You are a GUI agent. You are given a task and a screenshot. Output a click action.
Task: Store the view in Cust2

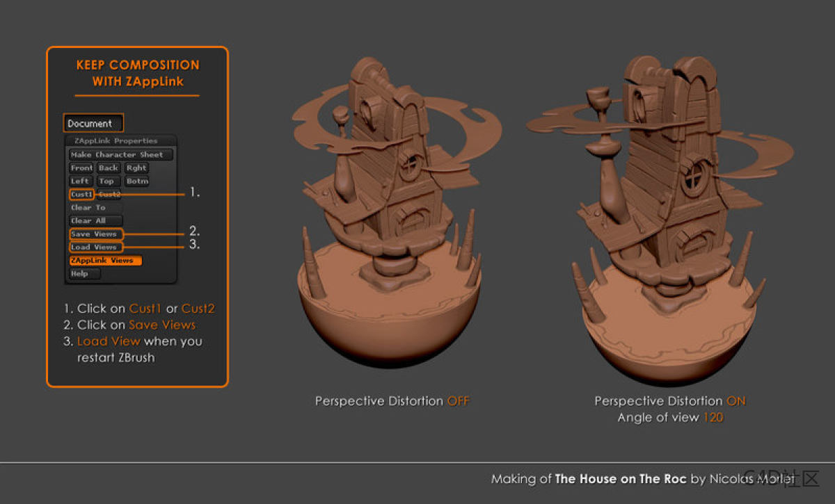coord(109,195)
